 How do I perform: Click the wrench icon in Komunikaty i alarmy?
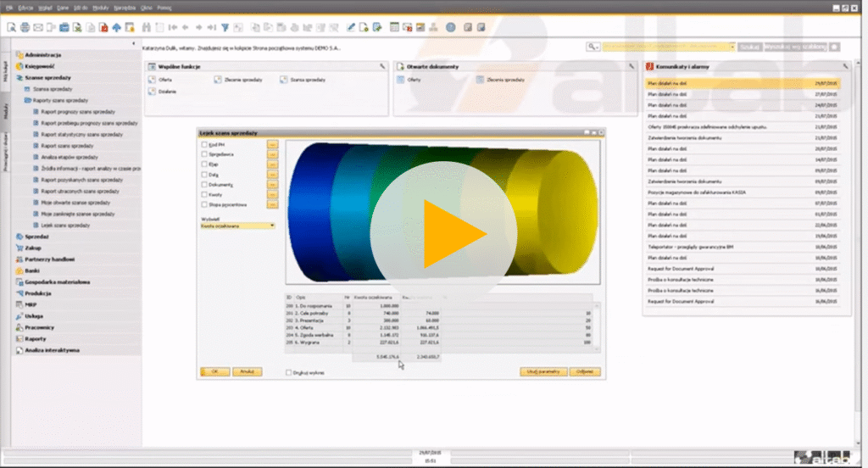point(844,65)
